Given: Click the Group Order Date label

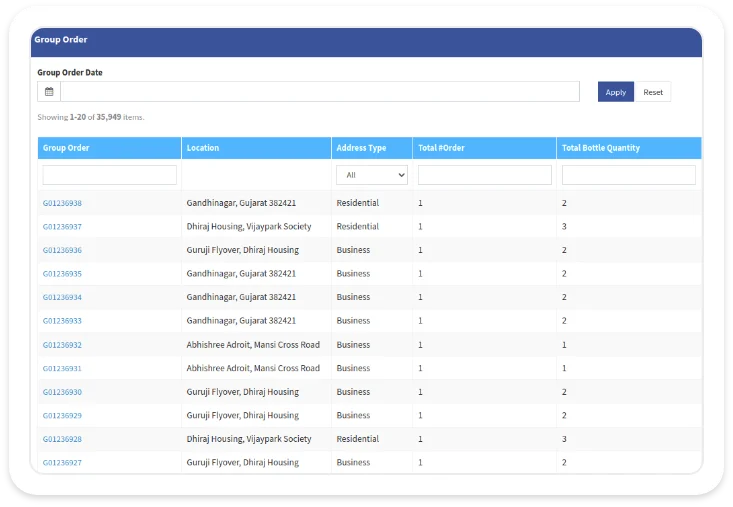Looking at the screenshot, I should coord(70,72).
